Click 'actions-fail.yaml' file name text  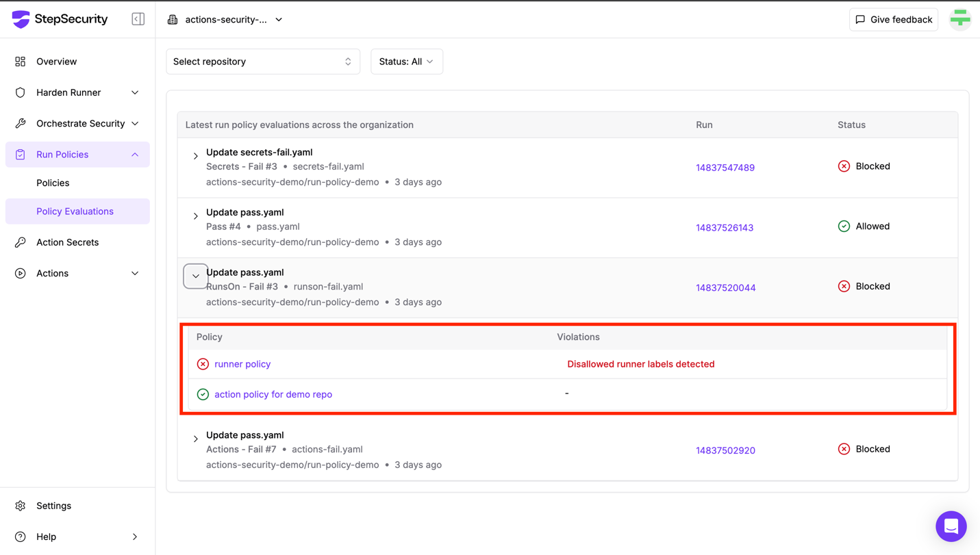point(327,450)
